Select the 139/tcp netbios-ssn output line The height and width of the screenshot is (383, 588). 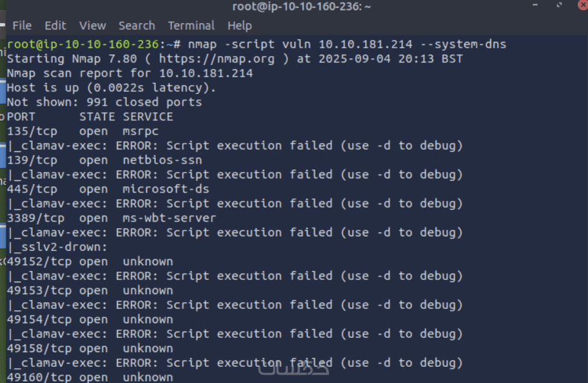pos(104,160)
